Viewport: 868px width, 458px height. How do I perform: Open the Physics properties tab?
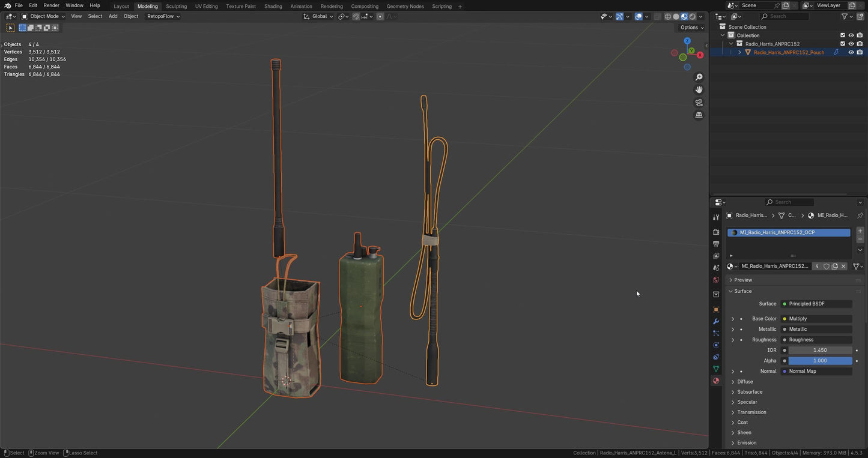(716, 345)
